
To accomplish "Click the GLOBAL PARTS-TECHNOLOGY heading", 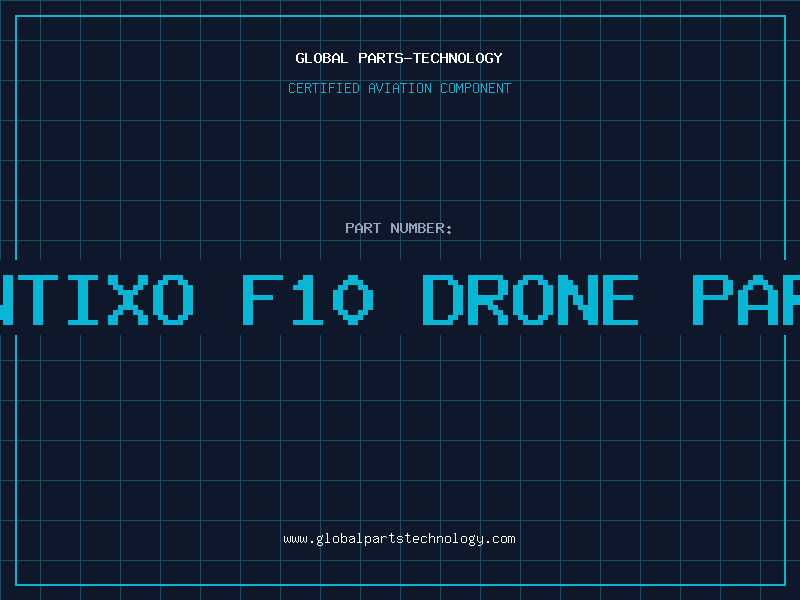I will point(399,58).
